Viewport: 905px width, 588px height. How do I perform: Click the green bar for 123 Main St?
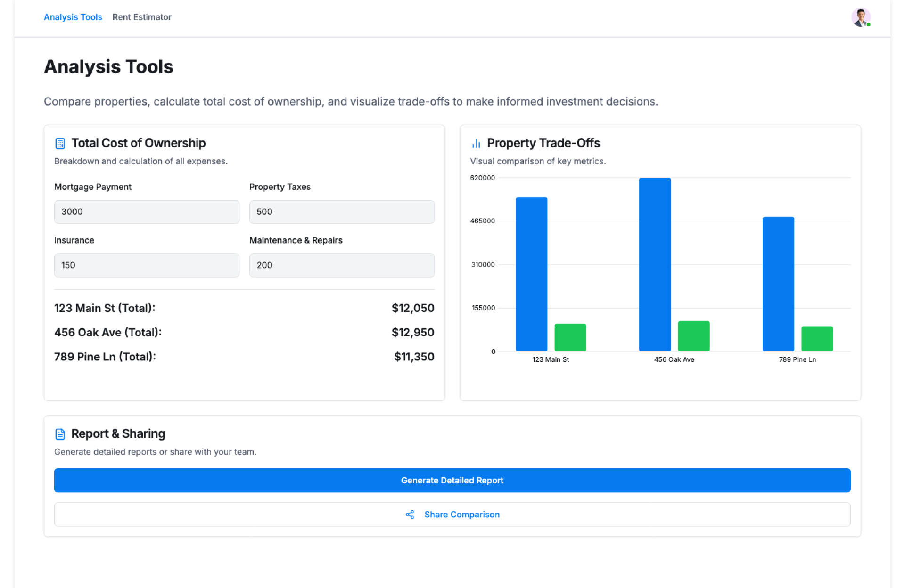[570, 337]
